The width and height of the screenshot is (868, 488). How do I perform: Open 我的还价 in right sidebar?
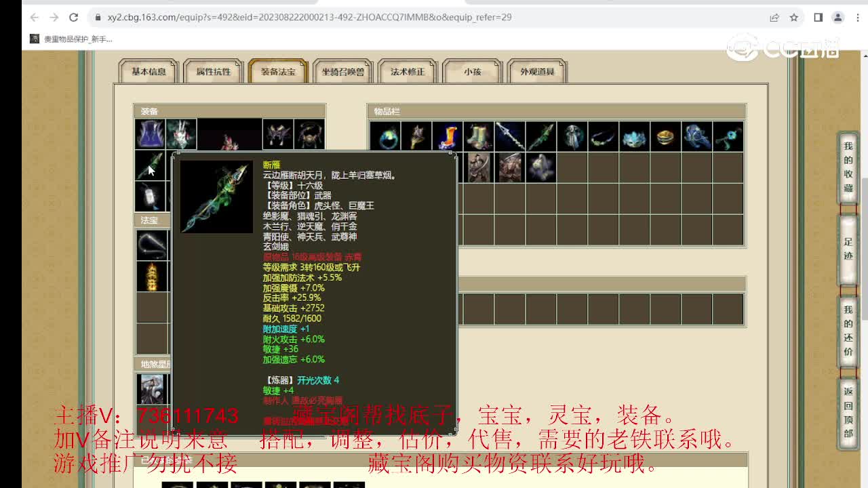click(x=848, y=331)
